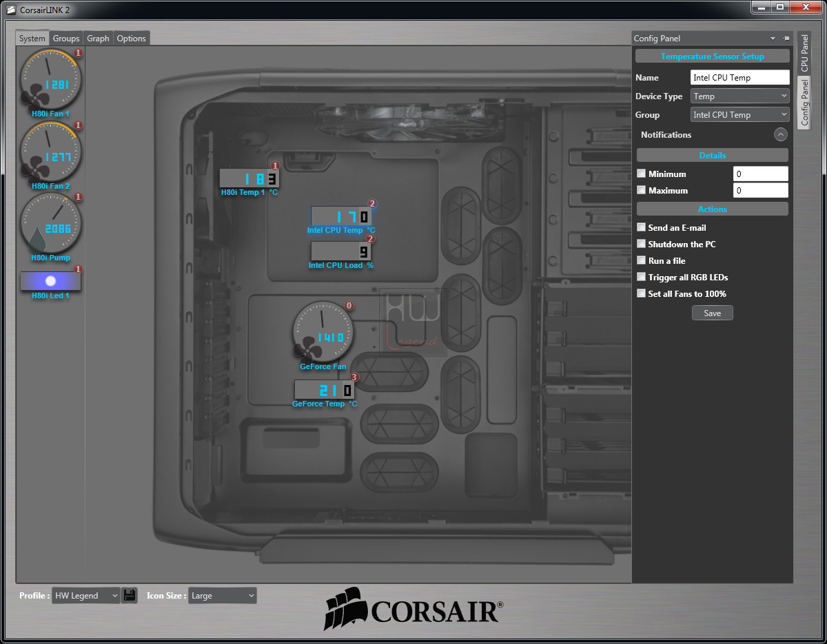Select the GeForce Fan gauge
Screen dimensions: 827x644
pyautogui.click(x=323, y=331)
